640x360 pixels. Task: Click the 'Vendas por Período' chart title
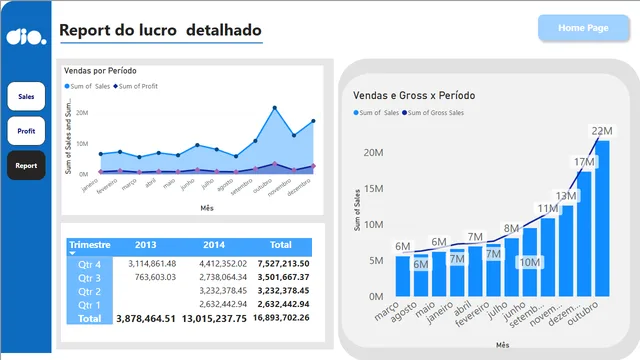click(100, 71)
